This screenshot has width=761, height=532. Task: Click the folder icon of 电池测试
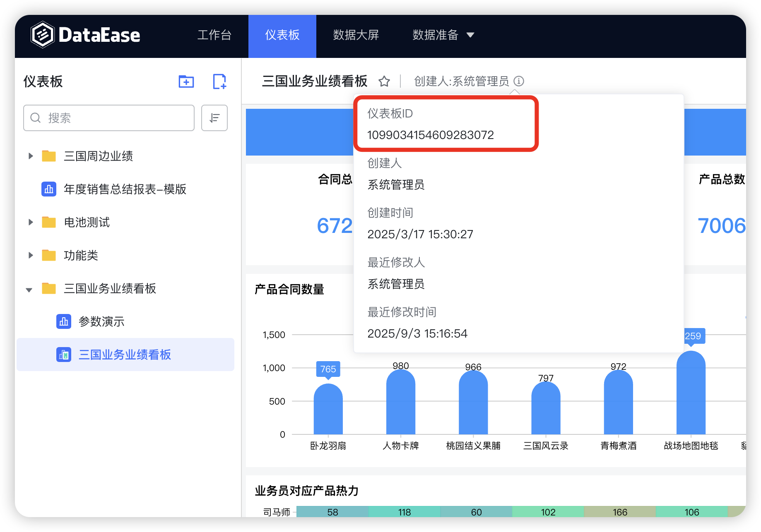tap(49, 222)
